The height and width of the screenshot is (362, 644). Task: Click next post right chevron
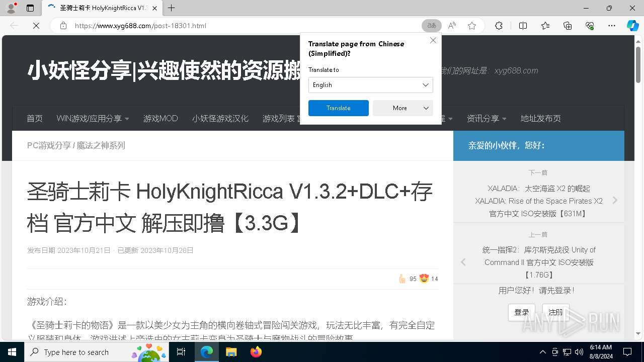[615, 201]
